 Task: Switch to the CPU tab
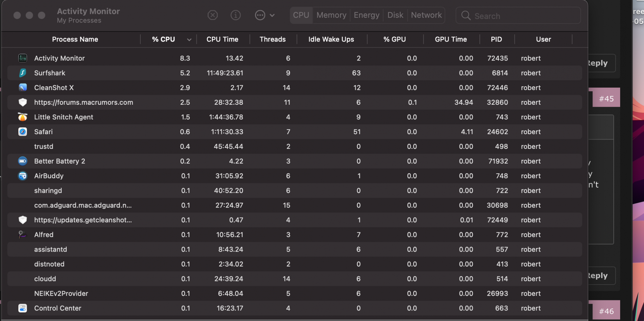pos(301,15)
